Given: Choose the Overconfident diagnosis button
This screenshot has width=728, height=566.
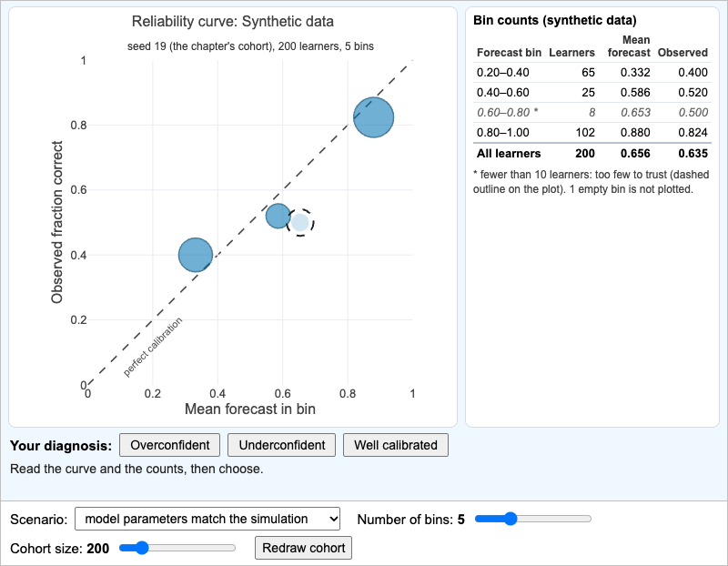Looking at the screenshot, I should tap(170, 445).
